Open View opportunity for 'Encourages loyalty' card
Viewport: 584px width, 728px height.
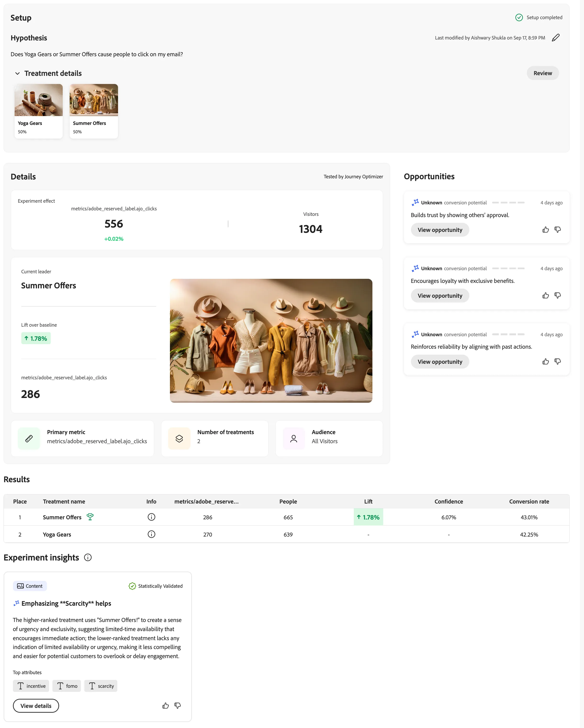click(x=440, y=296)
